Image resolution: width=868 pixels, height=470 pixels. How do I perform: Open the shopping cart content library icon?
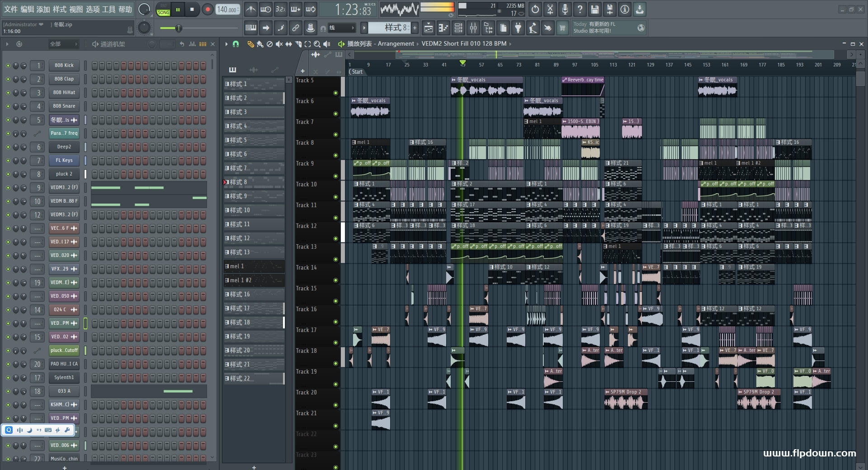coord(562,28)
